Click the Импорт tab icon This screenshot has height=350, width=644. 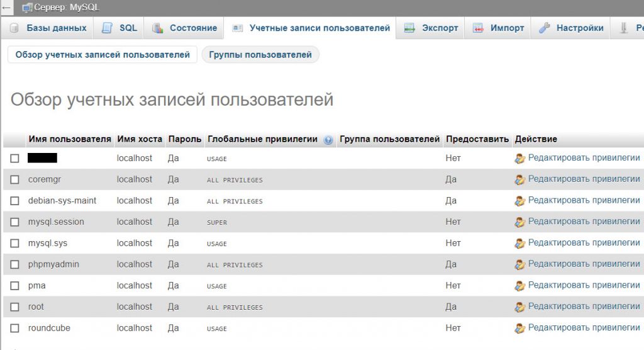(478, 28)
